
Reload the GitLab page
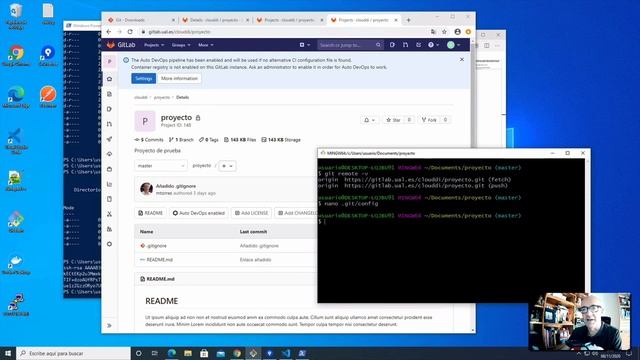coord(130,32)
